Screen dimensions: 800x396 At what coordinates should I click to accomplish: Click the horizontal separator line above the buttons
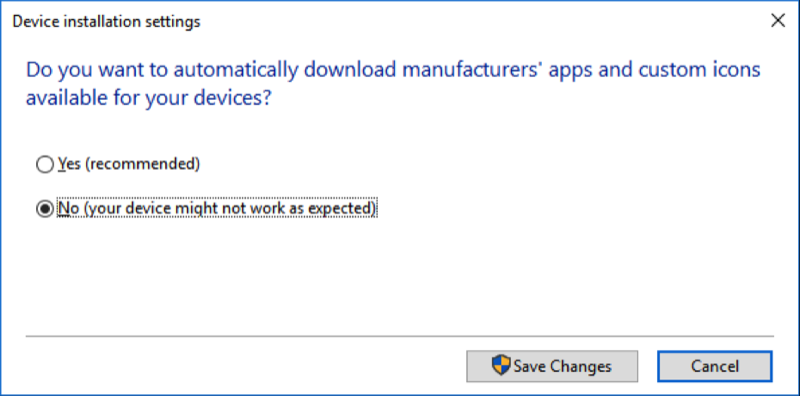point(399,336)
